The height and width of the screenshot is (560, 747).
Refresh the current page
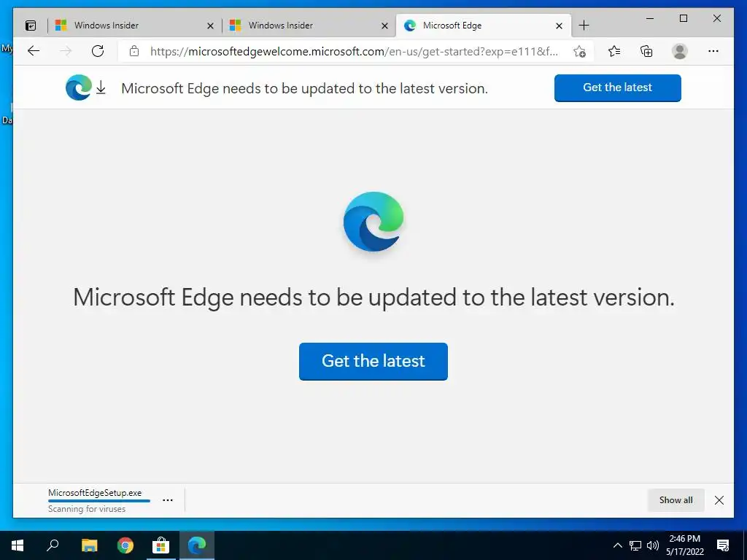click(x=98, y=51)
